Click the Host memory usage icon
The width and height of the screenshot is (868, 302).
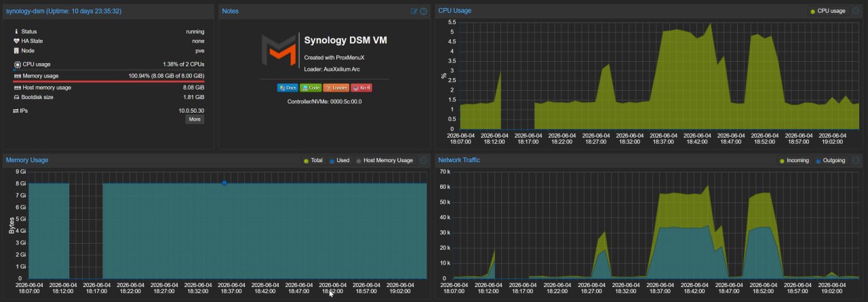17,88
